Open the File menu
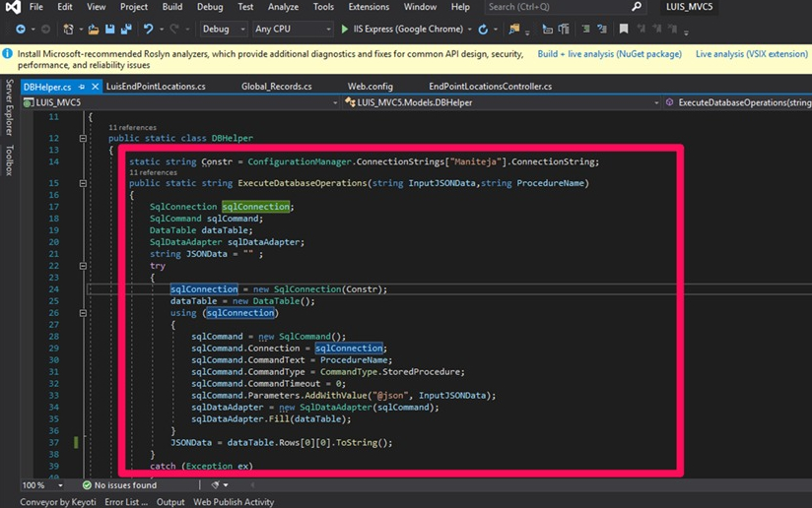 pos(36,7)
